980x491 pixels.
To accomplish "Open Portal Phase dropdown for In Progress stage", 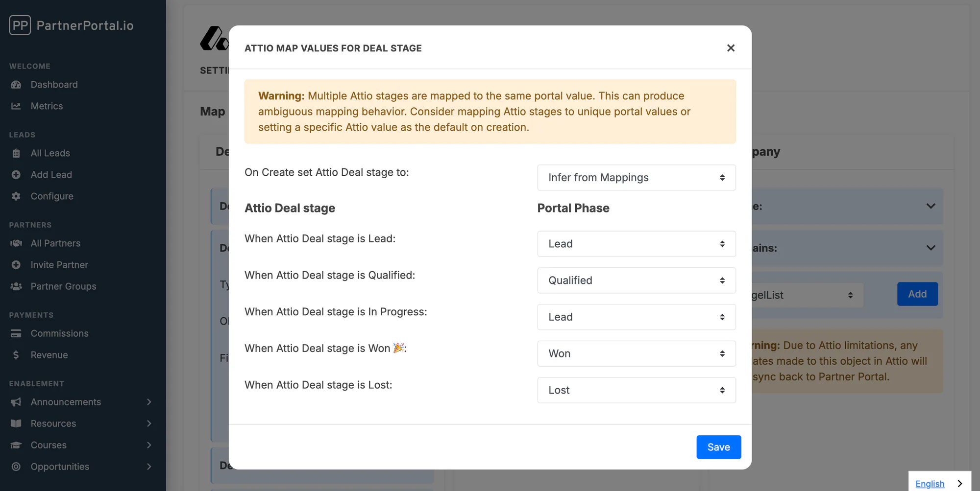I will tap(637, 317).
